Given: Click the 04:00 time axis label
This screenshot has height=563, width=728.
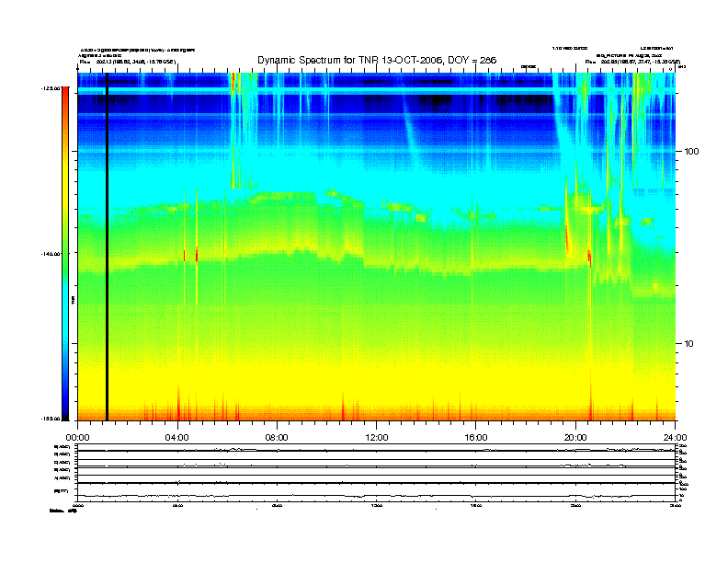Looking at the screenshot, I should click(177, 438).
